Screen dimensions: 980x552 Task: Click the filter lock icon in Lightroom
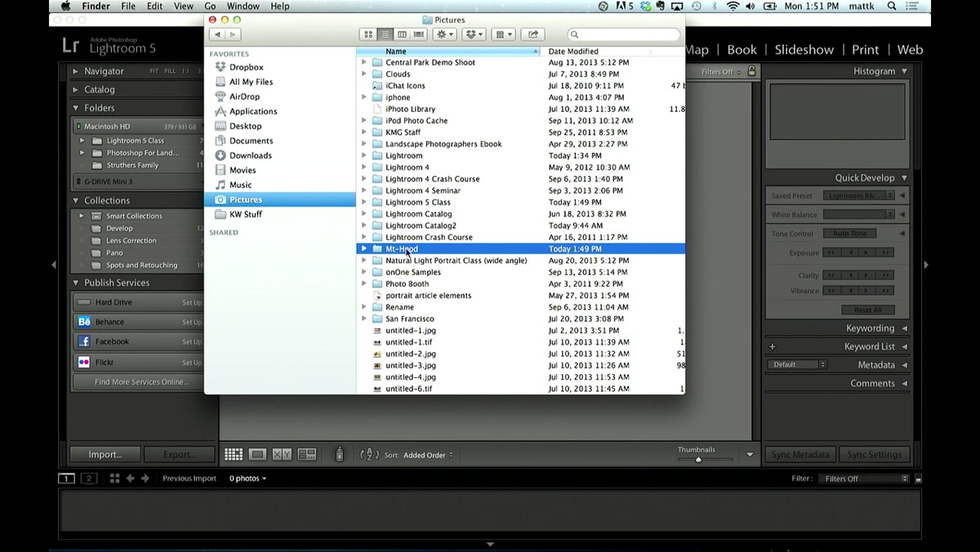click(751, 72)
